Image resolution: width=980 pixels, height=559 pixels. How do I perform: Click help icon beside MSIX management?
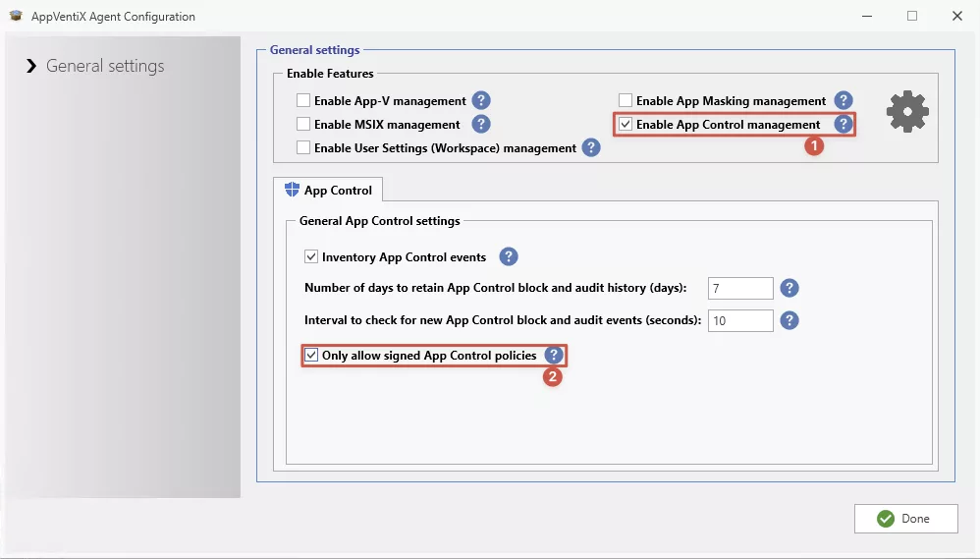pos(480,124)
